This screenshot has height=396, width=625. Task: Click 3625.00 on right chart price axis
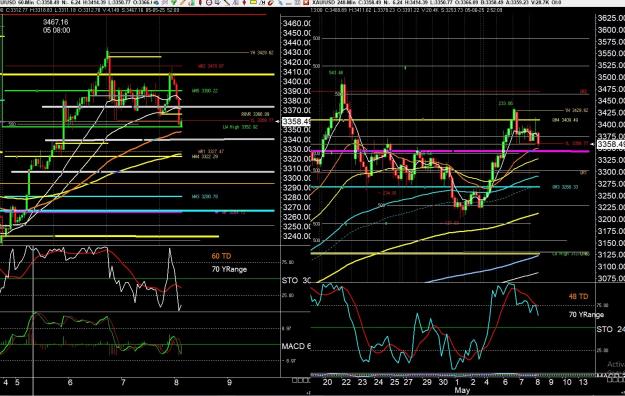point(611,18)
